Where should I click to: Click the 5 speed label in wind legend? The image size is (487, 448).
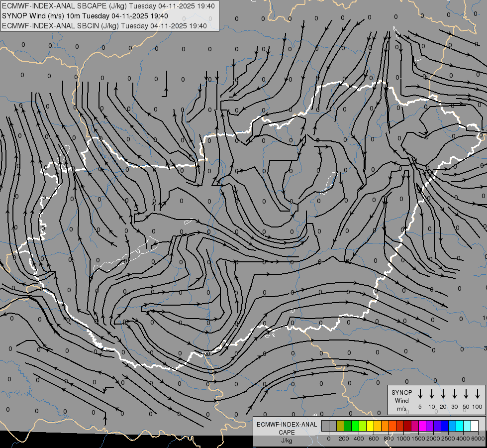420,407
